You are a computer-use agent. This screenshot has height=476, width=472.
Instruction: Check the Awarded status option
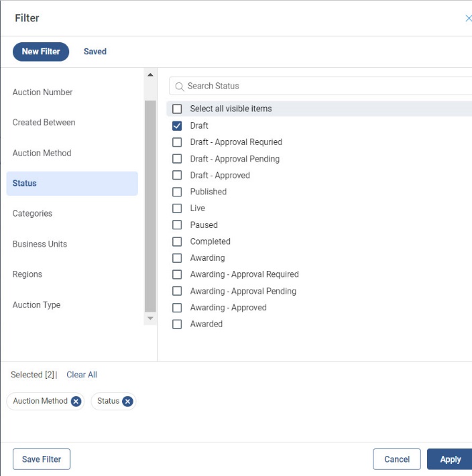(177, 324)
